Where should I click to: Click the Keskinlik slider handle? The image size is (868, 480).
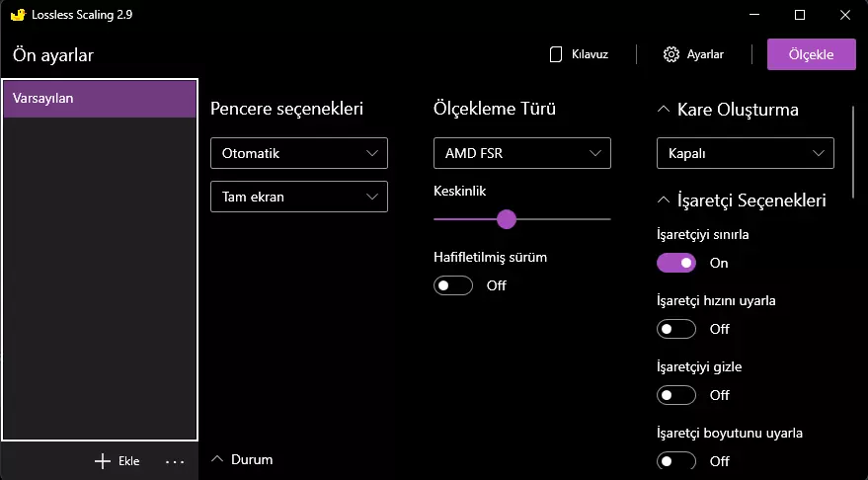point(507,219)
